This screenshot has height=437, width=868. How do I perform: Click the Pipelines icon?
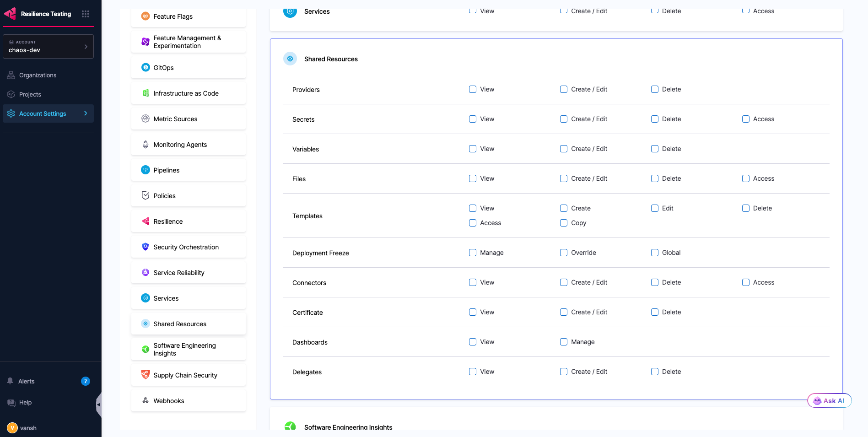click(146, 170)
